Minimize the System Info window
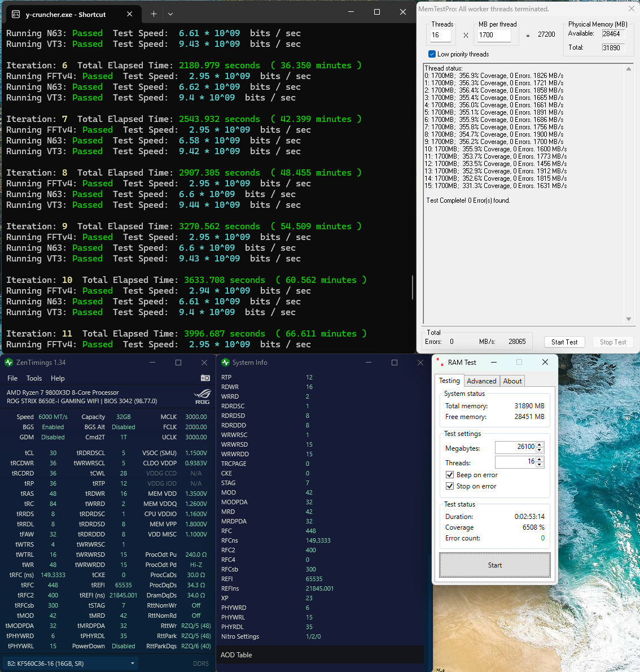Screen dimensions: 640x672 click(x=369, y=363)
